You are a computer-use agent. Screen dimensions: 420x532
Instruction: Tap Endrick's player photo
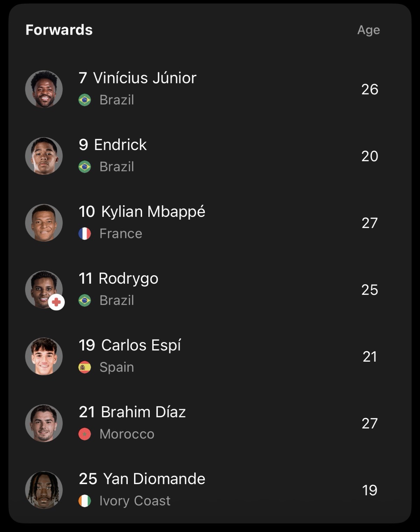pos(44,156)
